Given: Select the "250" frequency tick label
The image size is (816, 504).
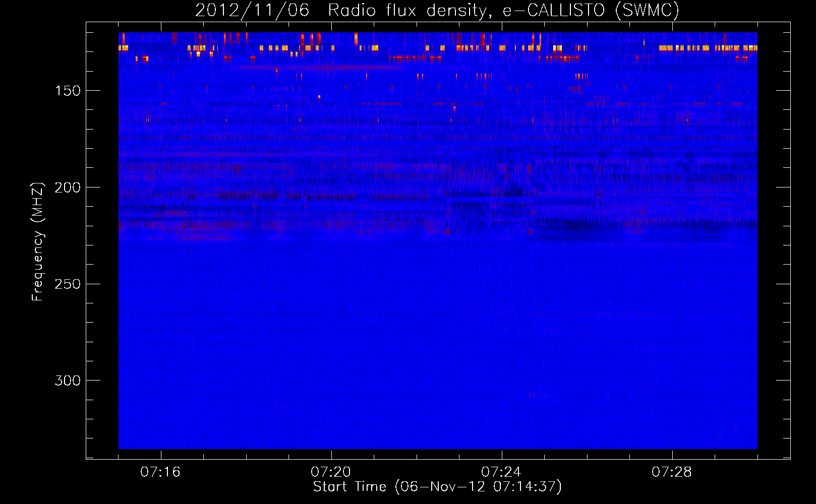Looking at the screenshot, I should 68,284.
